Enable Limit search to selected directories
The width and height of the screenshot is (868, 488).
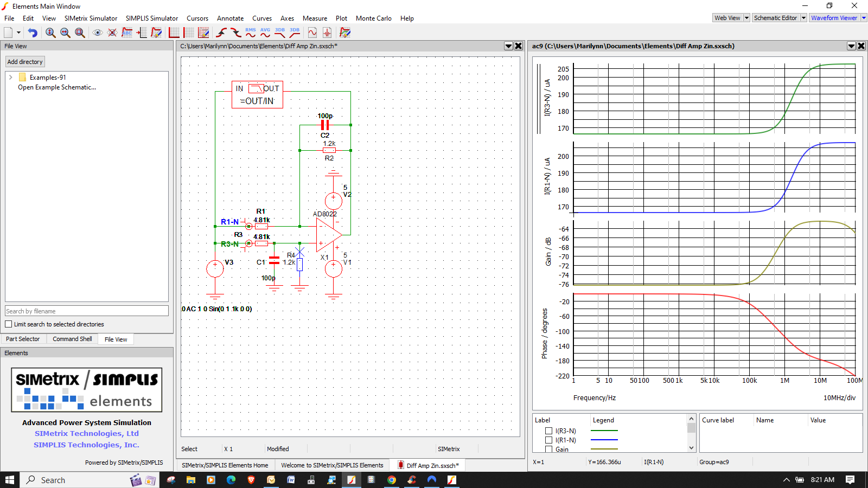point(8,324)
